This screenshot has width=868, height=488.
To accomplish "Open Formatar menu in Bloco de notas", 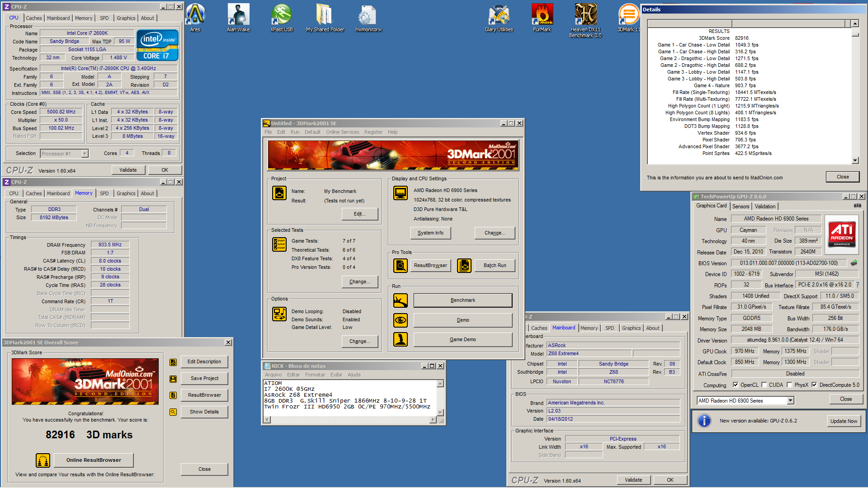I will click(315, 375).
